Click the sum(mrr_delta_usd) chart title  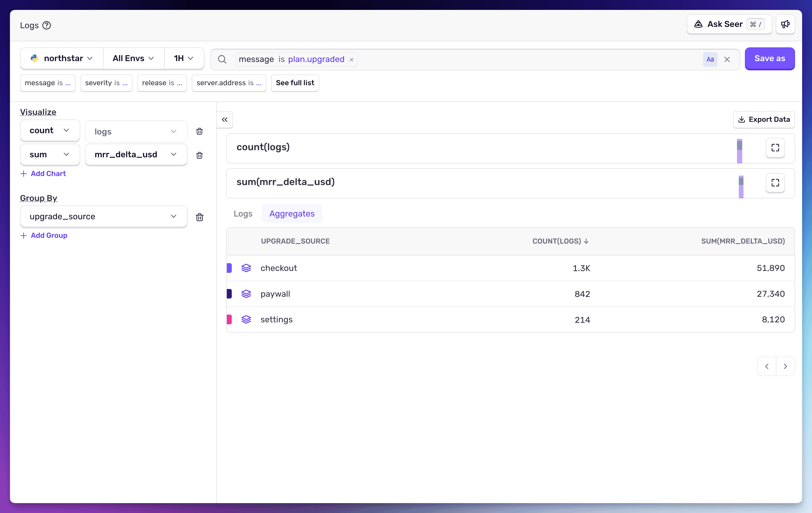click(x=286, y=182)
